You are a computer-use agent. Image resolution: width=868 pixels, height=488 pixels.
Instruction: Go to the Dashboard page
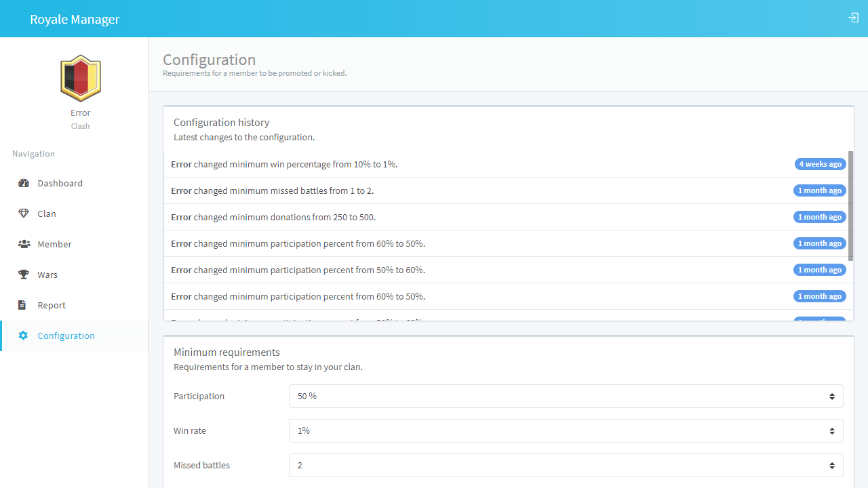point(60,183)
